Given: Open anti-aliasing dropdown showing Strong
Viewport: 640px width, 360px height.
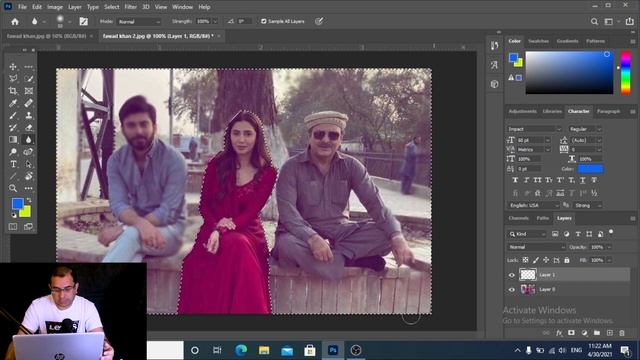Looking at the screenshot, I should tap(588, 205).
